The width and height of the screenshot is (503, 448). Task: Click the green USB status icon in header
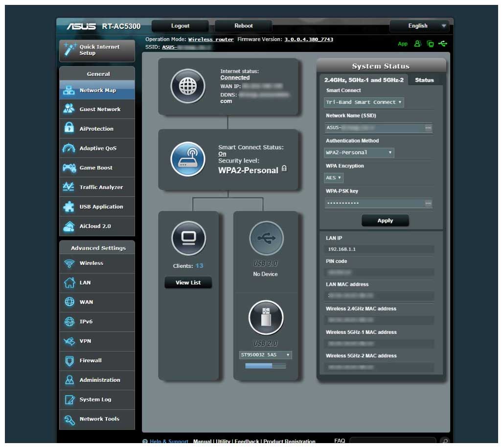(443, 43)
